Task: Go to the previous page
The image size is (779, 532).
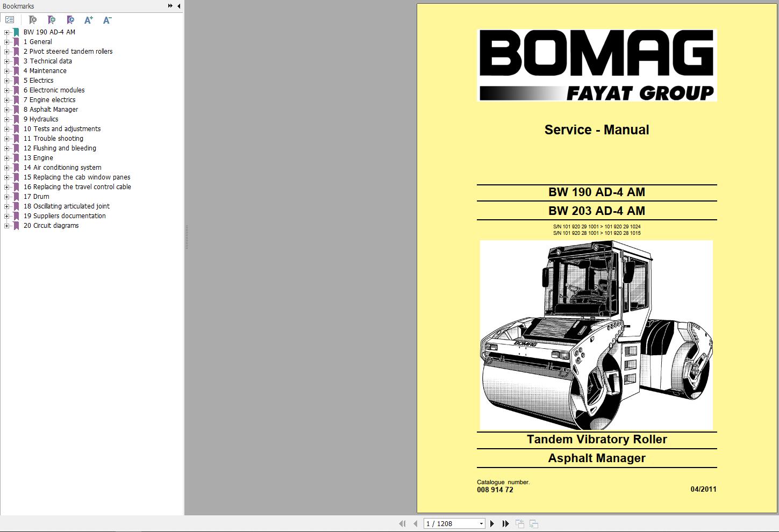Action: pyautogui.click(x=415, y=523)
